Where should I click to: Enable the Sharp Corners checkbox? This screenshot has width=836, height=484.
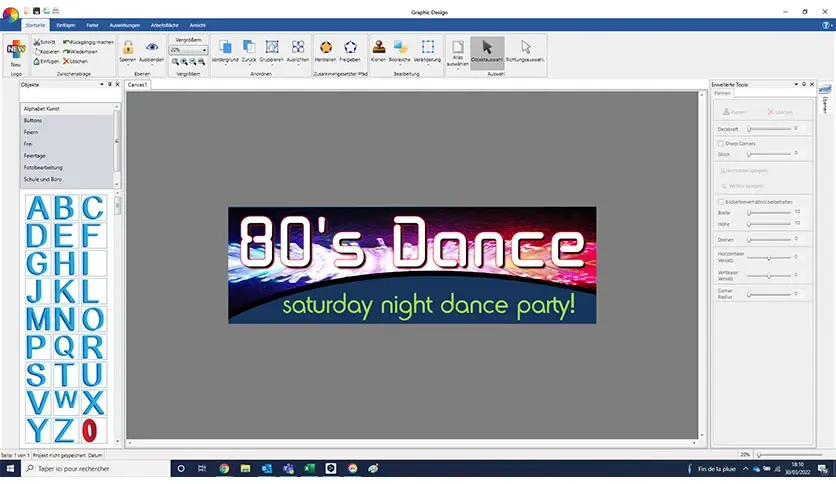pos(721,144)
